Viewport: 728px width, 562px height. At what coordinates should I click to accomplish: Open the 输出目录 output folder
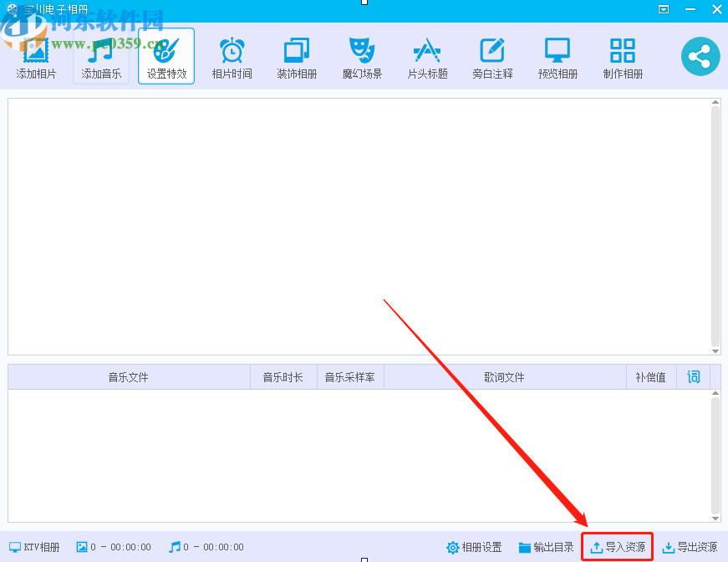[x=546, y=547]
